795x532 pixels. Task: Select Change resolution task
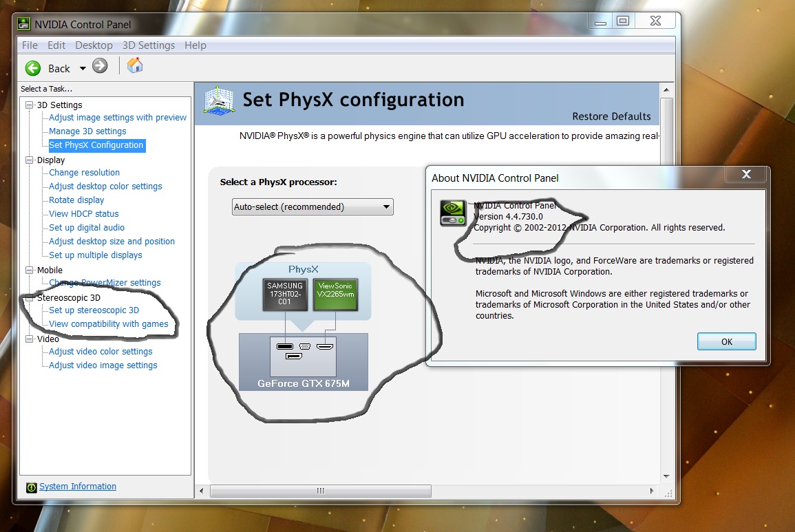pyautogui.click(x=84, y=173)
